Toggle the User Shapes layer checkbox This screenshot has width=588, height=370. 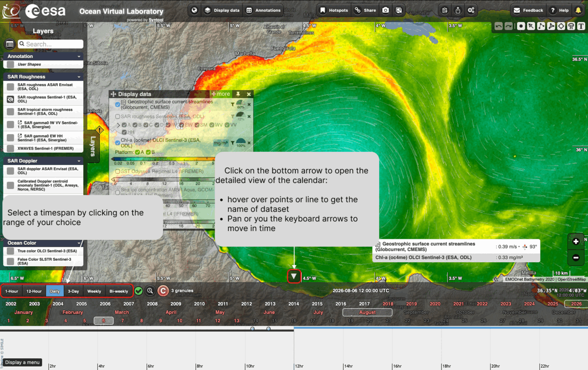click(x=10, y=64)
